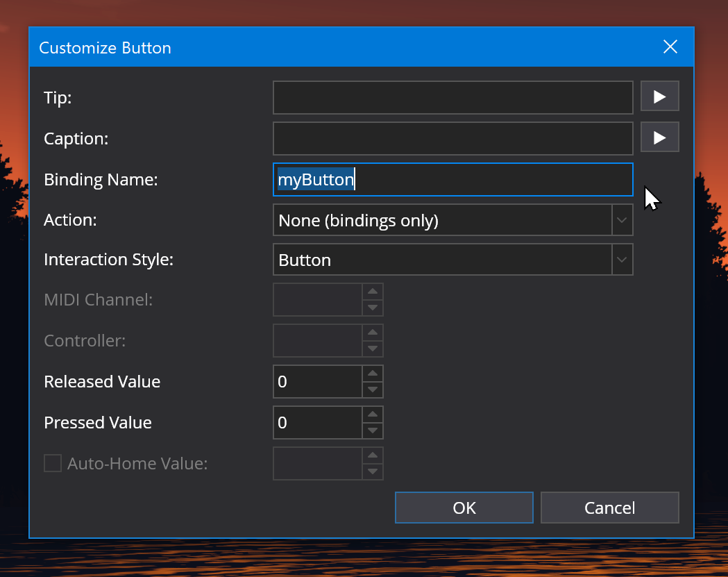Increase Released Value with up arrow
This screenshot has height=577, width=728.
tap(373, 374)
